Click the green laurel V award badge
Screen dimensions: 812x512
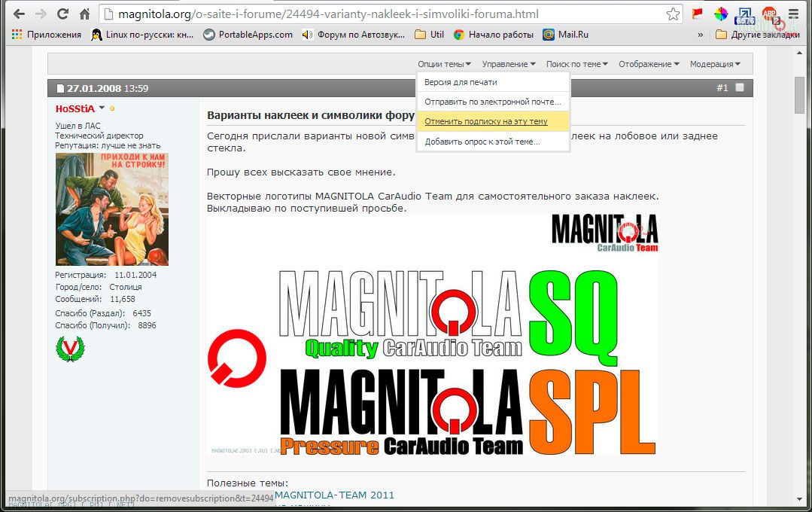(x=70, y=349)
